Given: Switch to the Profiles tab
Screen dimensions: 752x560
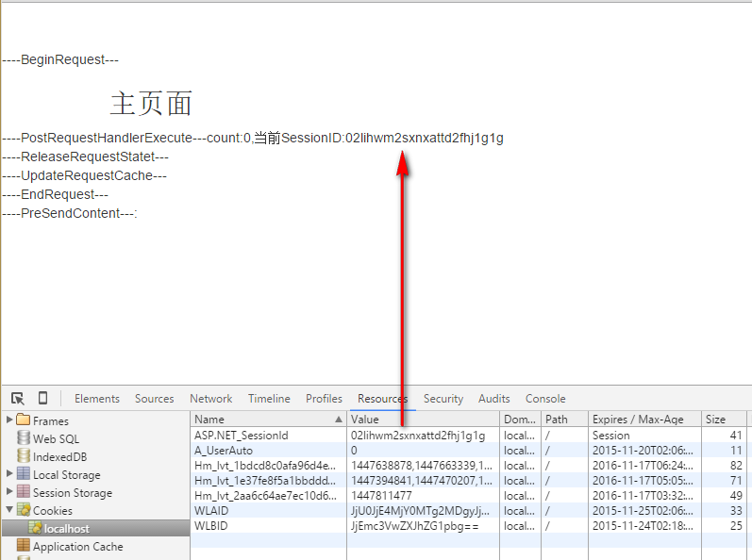Looking at the screenshot, I should (325, 399).
